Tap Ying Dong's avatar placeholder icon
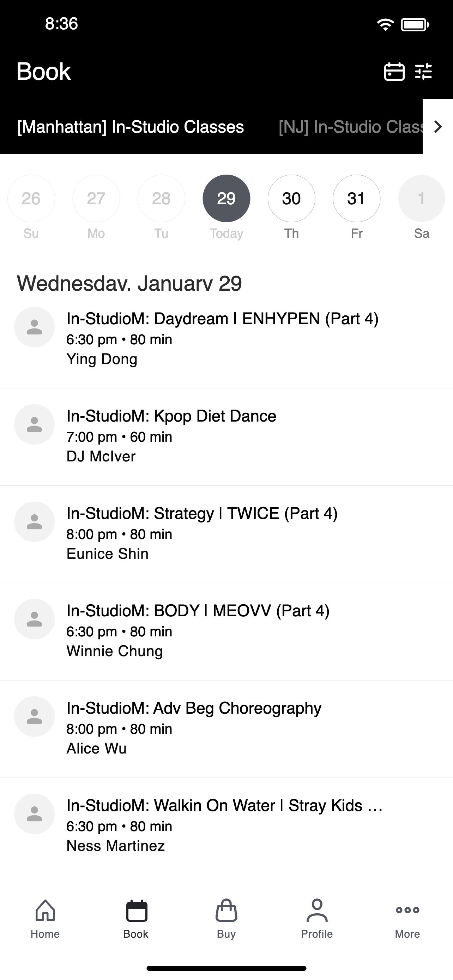 (34, 327)
